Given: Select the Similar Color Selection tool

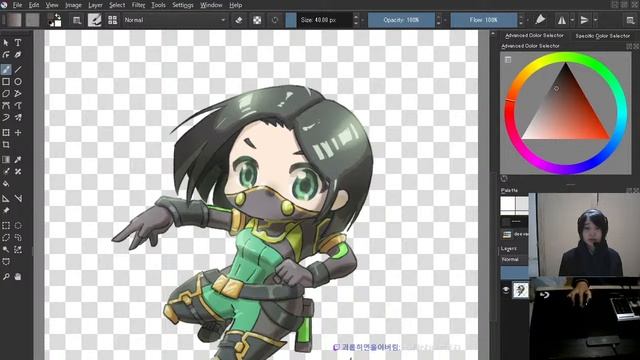Looking at the screenshot, I should coord(18,249).
